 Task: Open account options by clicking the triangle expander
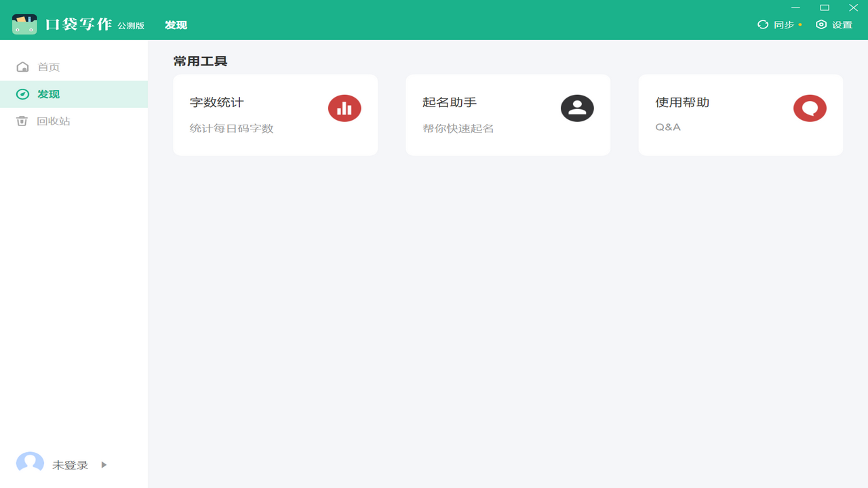click(x=103, y=464)
